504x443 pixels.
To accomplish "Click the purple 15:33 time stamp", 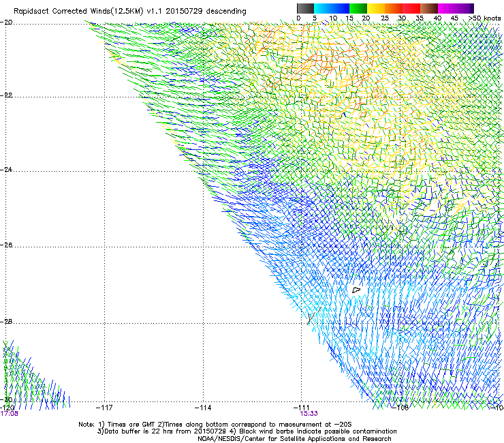I will point(309,414).
